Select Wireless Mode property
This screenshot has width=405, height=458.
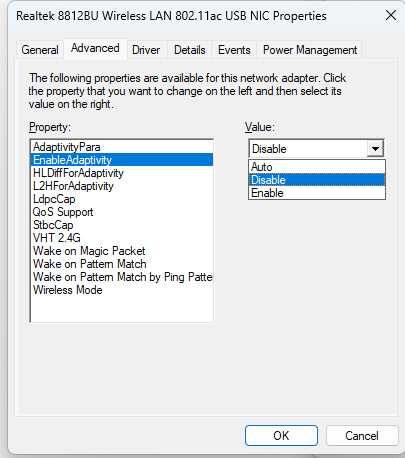tap(122, 290)
